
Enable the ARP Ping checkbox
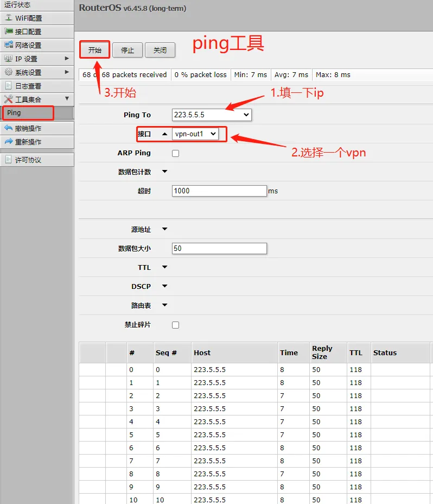[x=175, y=153]
